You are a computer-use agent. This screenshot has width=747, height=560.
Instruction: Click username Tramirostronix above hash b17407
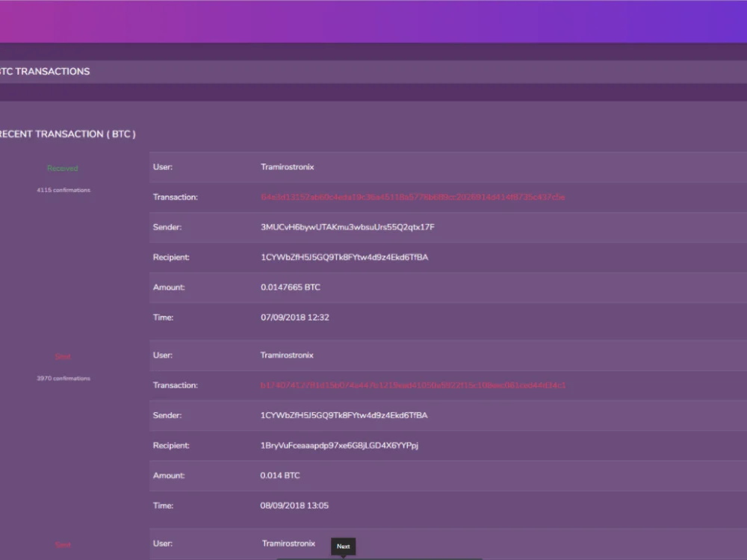coord(287,355)
